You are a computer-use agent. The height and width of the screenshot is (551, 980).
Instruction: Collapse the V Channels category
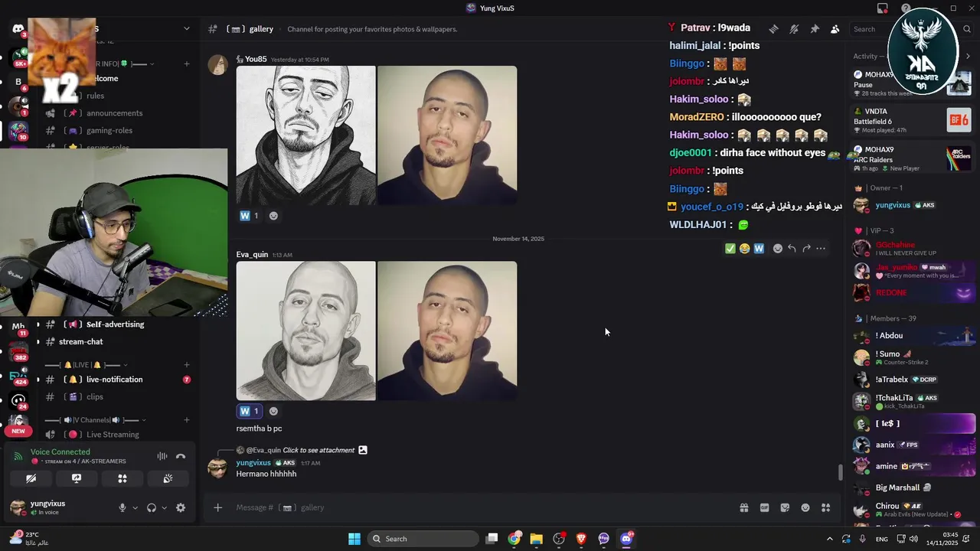96,420
